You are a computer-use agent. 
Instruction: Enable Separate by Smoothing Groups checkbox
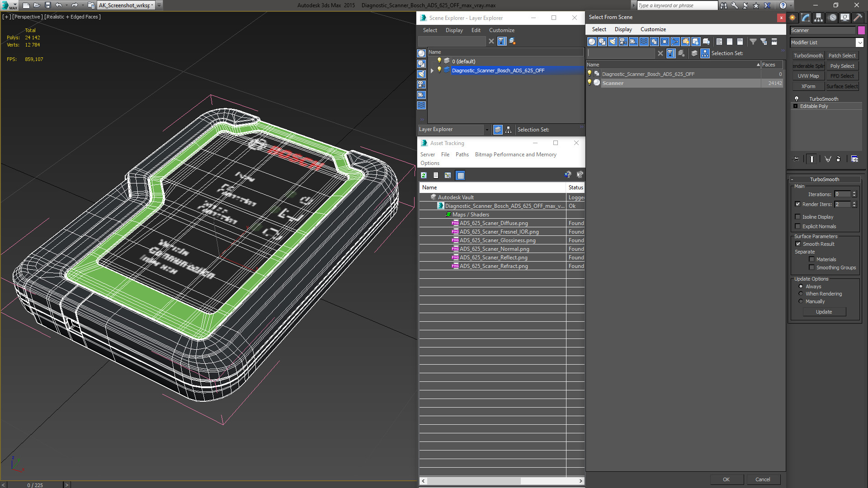812,267
